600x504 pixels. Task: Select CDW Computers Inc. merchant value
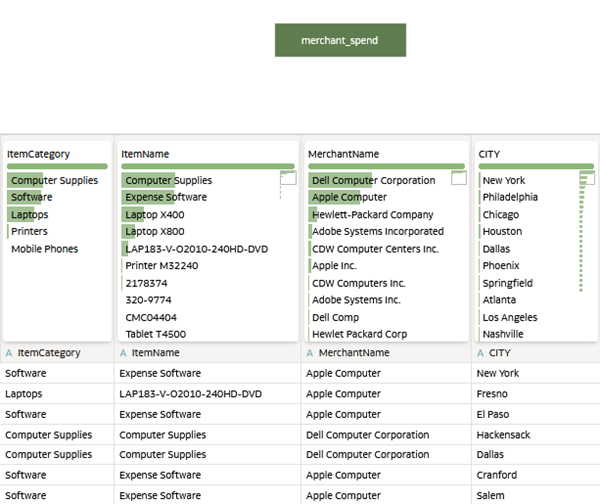point(359,283)
